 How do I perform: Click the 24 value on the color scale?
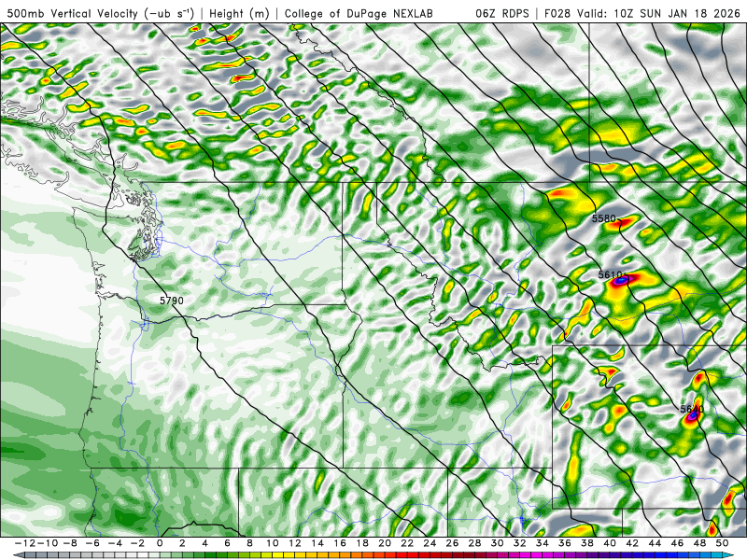click(x=430, y=543)
